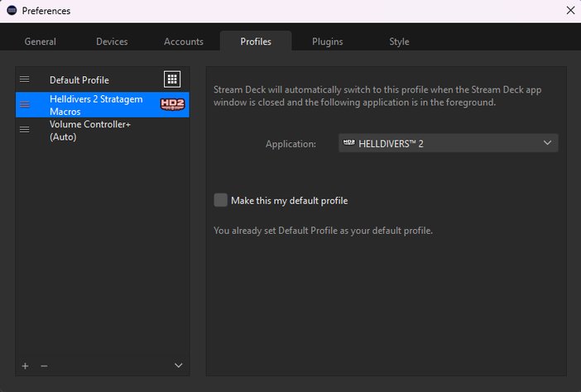This screenshot has width=581, height=392.
Task: Remove selected profile with minus icon
Action: [44, 366]
